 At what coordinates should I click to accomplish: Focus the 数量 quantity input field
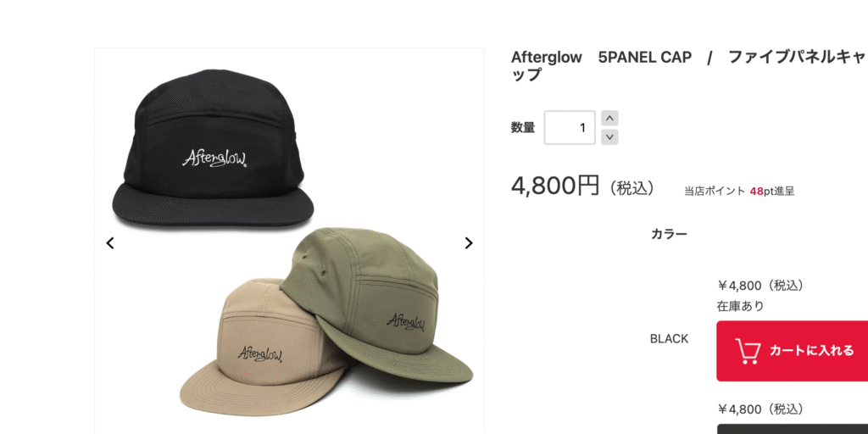pyautogui.click(x=570, y=127)
